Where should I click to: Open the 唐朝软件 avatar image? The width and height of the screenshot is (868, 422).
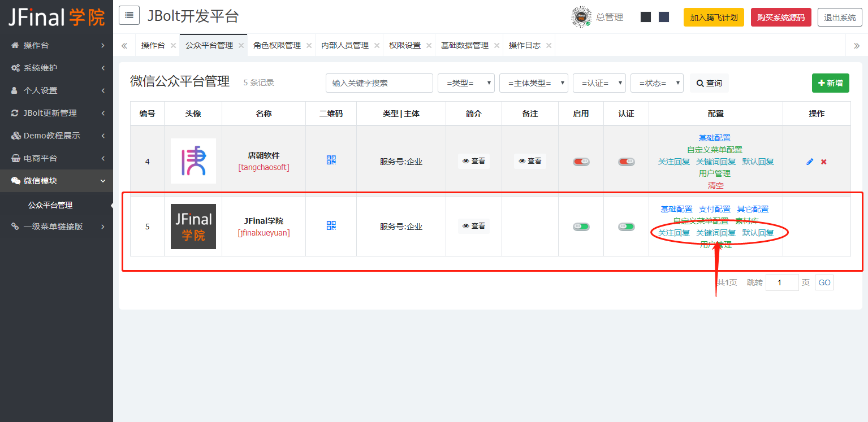click(x=193, y=161)
